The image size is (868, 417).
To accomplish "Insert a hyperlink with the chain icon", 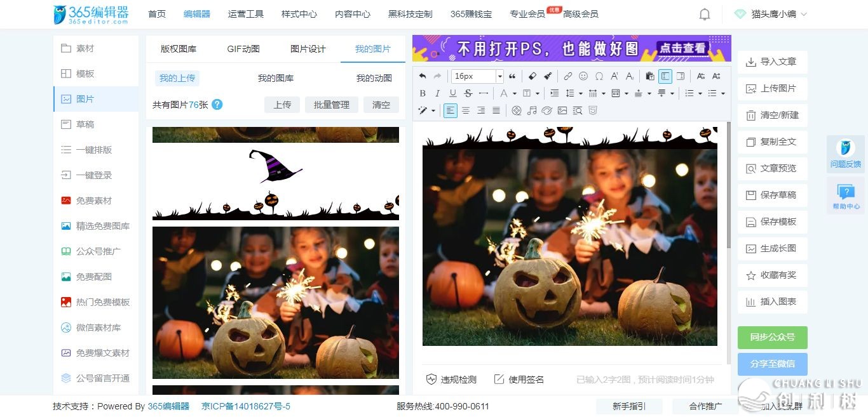I will coord(568,76).
